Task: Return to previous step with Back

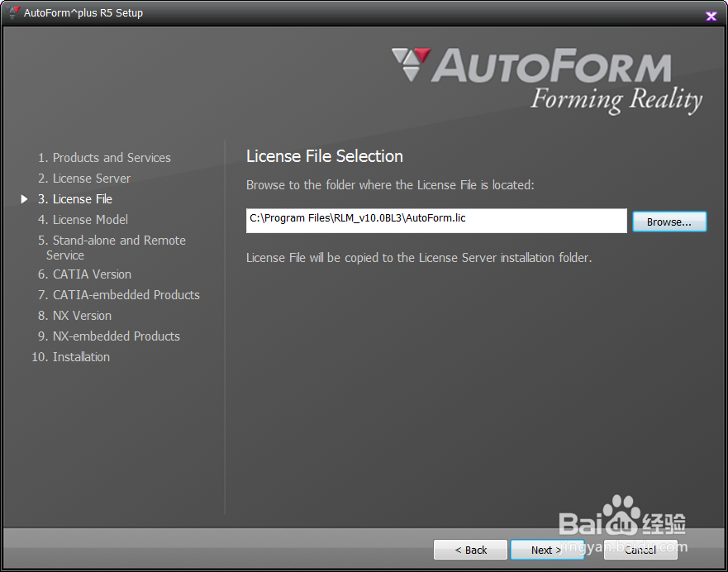Action: coord(470,550)
